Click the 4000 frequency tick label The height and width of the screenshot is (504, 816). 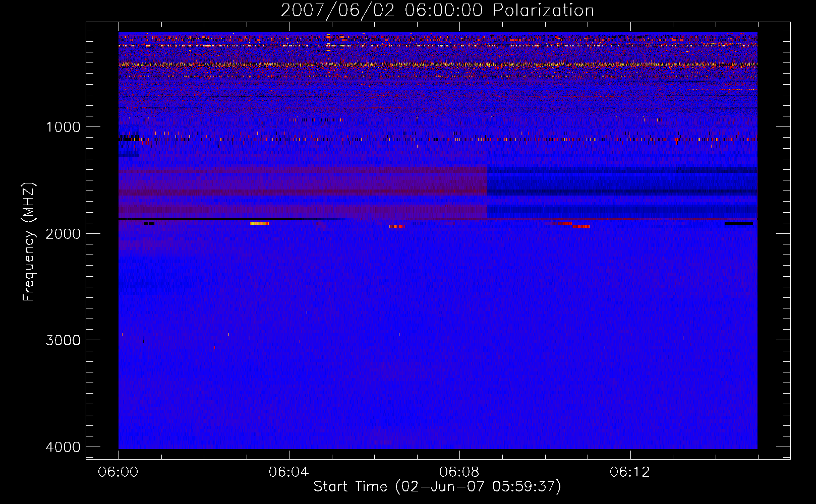(63, 447)
